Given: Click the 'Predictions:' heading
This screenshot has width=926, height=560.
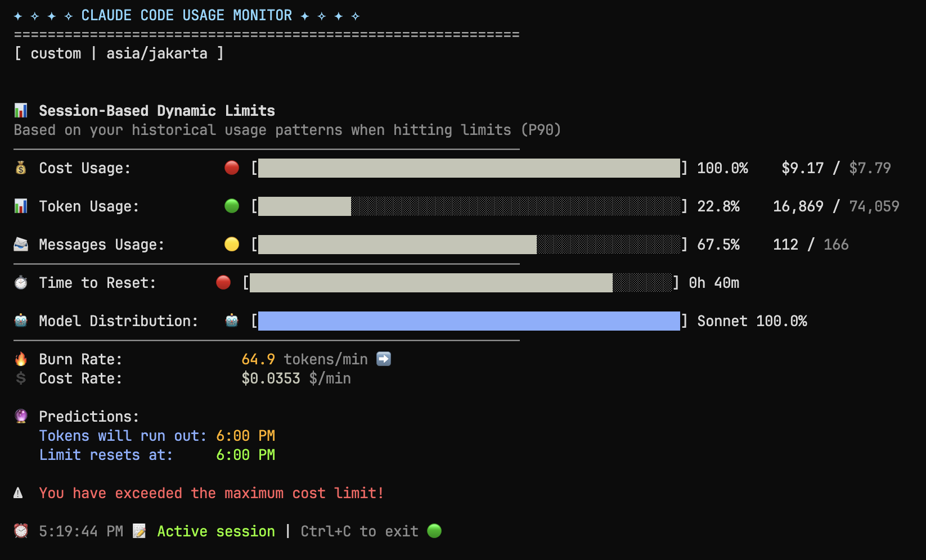Looking at the screenshot, I should tap(89, 417).
